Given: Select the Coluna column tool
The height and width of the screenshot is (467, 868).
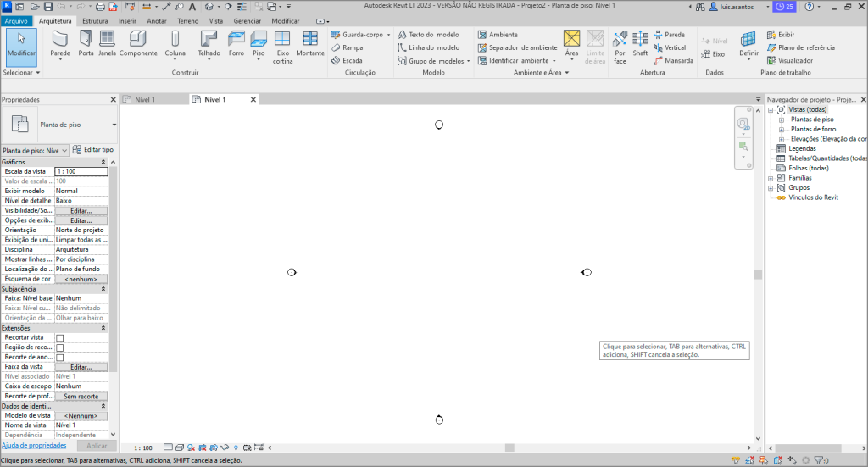Looking at the screenshot, I should tap(175, 44).
